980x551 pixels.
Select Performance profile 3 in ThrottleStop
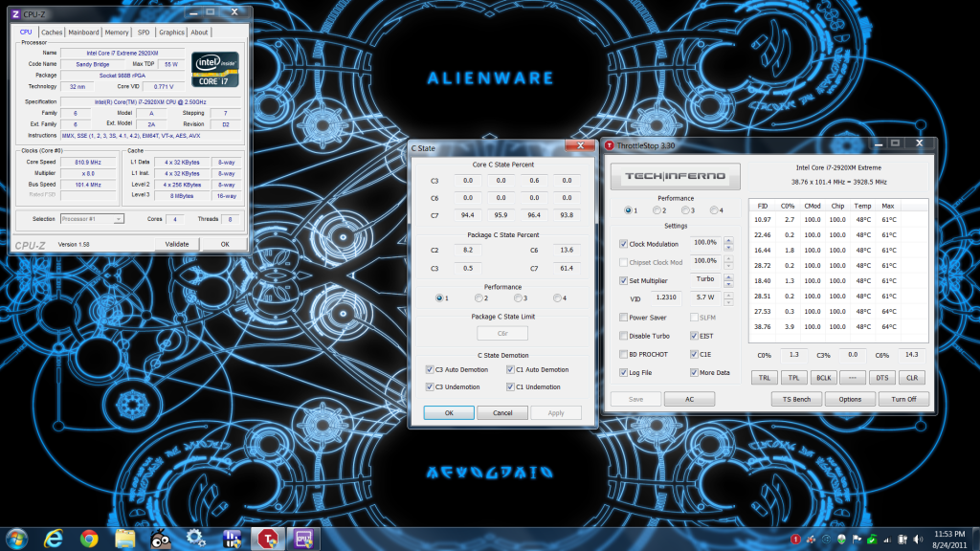coord(685,210)
